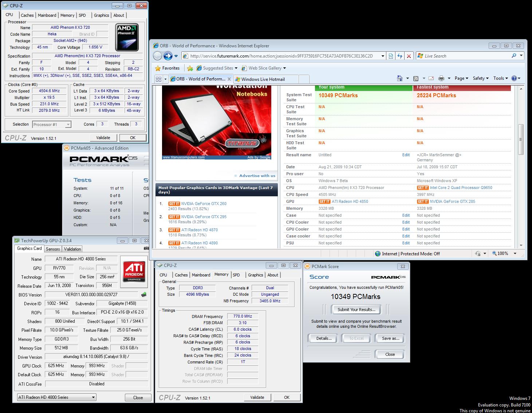Click the GPU-Z BIOS save chip icon
Image resolution: width=532 pixels, height=413 pixels.
[x=144, y=295]
